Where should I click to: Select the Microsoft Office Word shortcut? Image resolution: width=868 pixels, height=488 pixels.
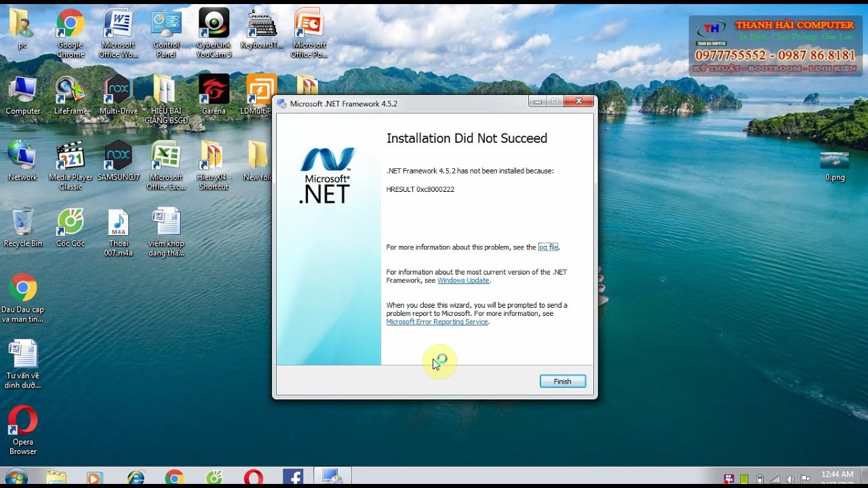[x=118, y=34]
